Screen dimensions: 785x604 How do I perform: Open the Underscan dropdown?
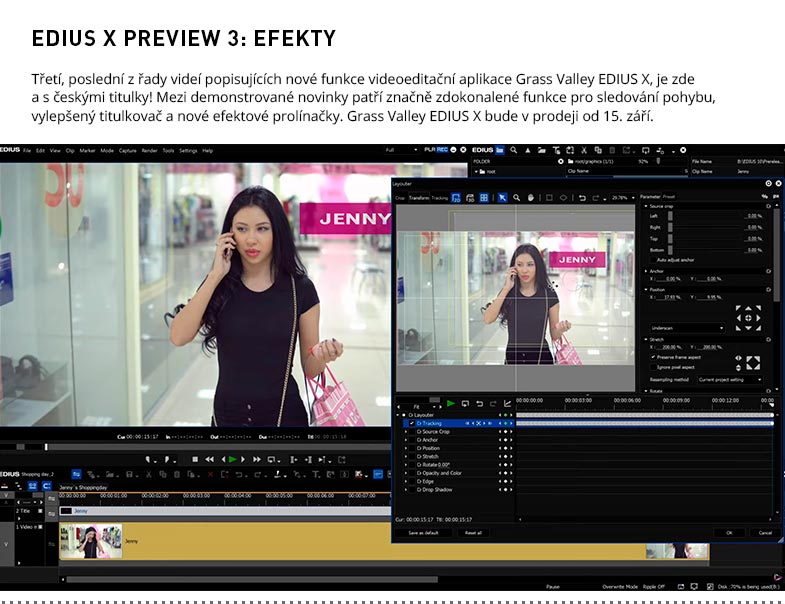click(687, 328)
